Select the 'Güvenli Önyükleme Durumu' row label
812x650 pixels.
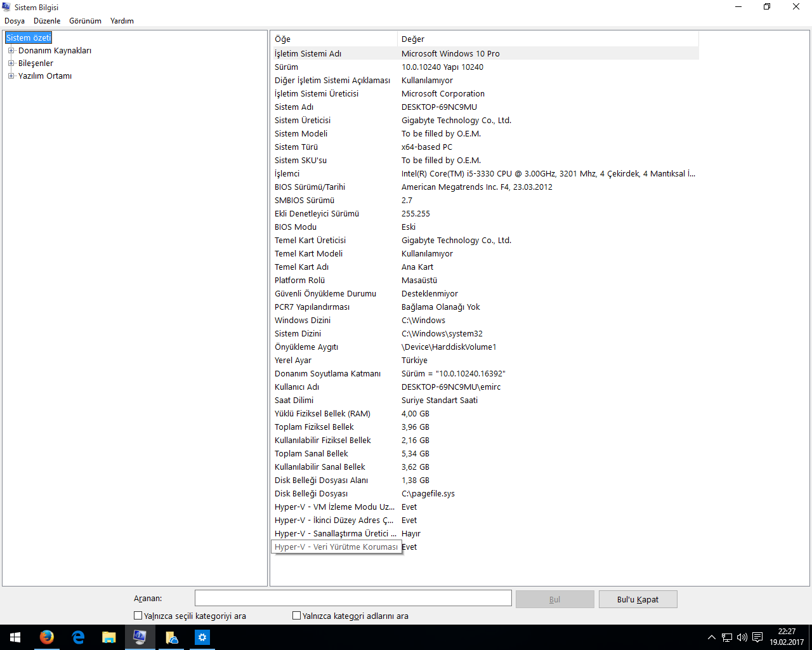pos(325,294)
